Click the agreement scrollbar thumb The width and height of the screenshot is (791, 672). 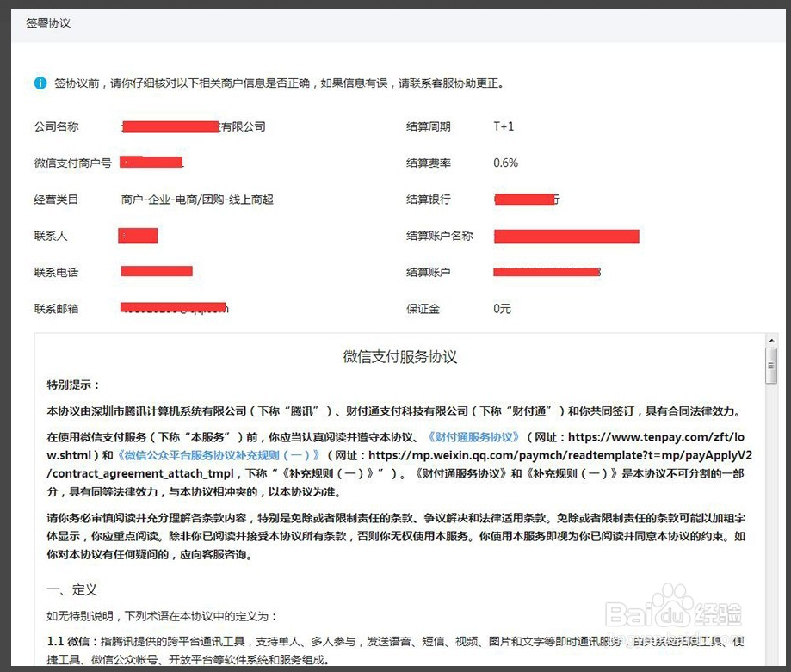tap(771, 367)
